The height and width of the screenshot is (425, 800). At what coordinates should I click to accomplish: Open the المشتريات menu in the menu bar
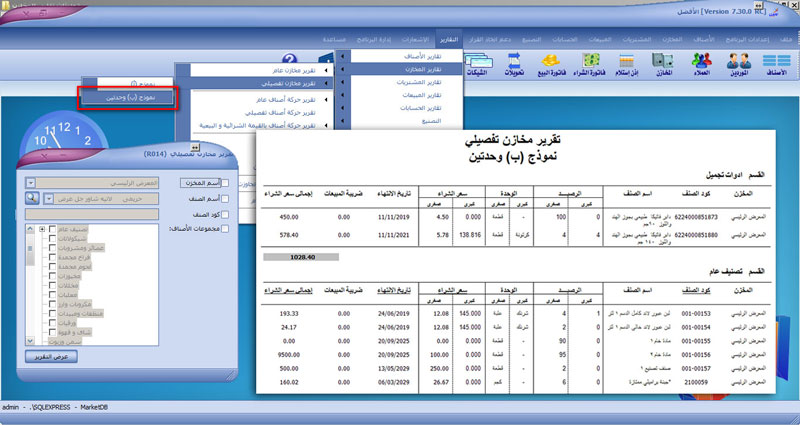(636, 39)
